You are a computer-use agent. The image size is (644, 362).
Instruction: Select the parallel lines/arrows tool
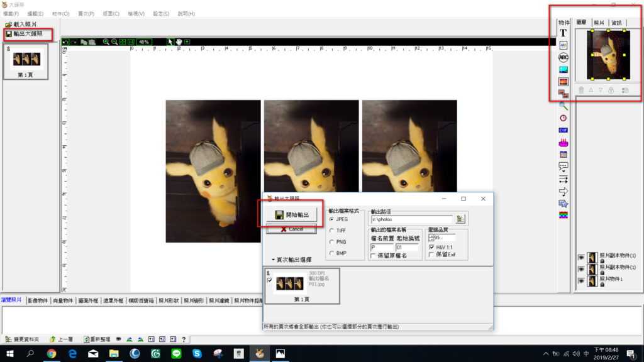click(x=563, y=179)
